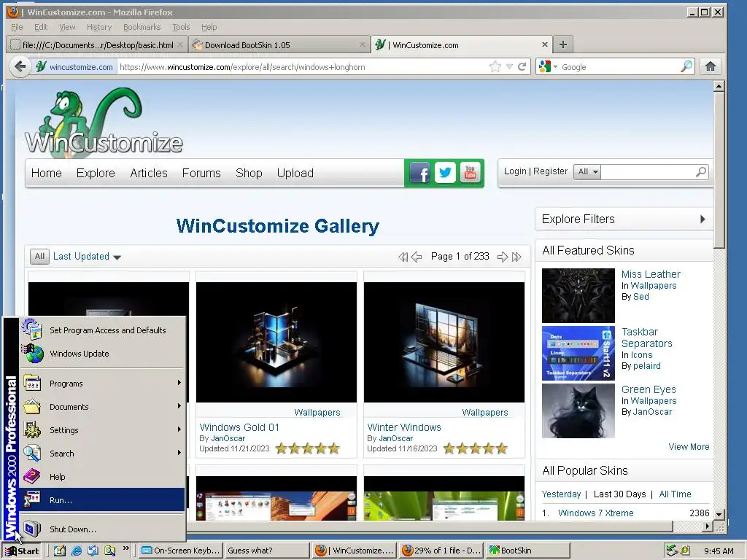Viewport: 747px width, 560px height.
Task: Switch to On-Screen Keyboard taskbar button
Action: [180, 551]
